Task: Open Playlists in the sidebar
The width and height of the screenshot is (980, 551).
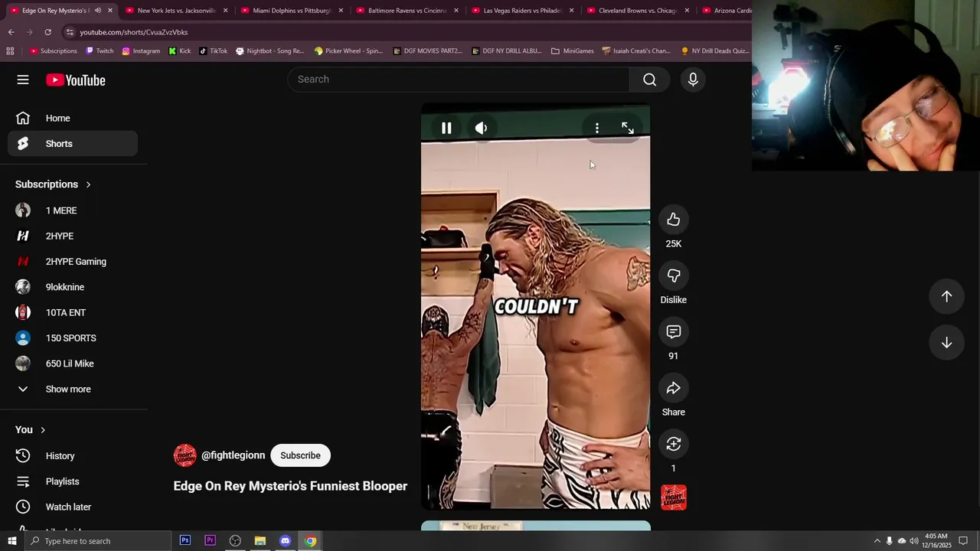Action: pyautogui.click(x=73, y=481)
